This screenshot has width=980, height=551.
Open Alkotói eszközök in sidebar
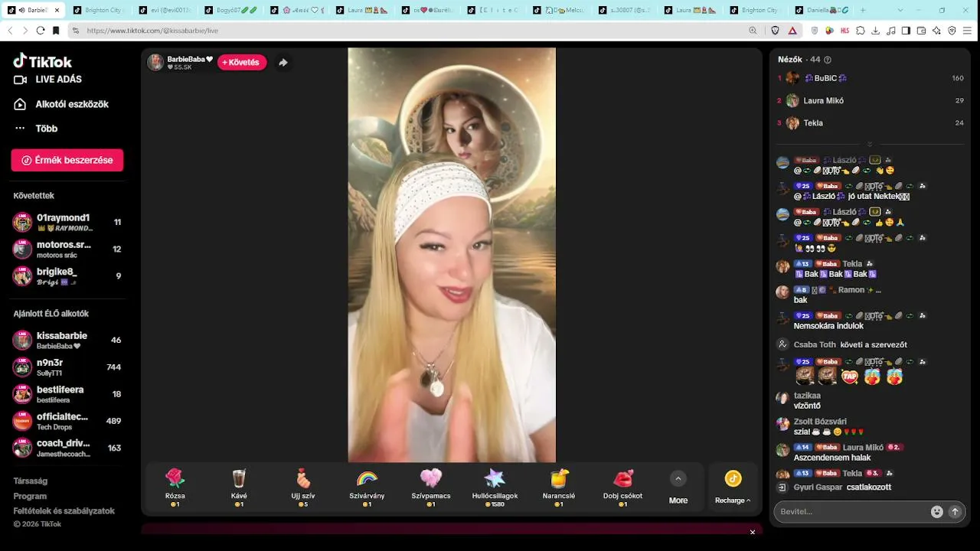click(x=61, y=104)
